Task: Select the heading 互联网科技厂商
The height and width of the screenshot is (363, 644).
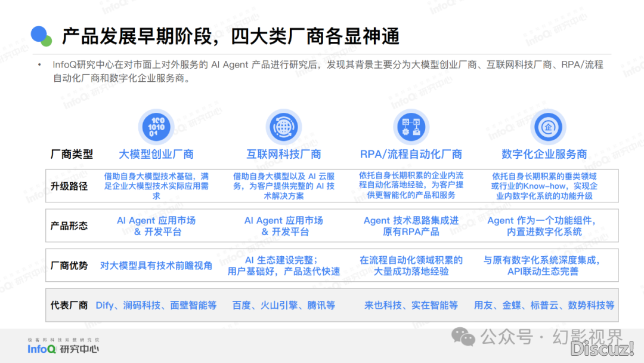Action: point(283,154)
